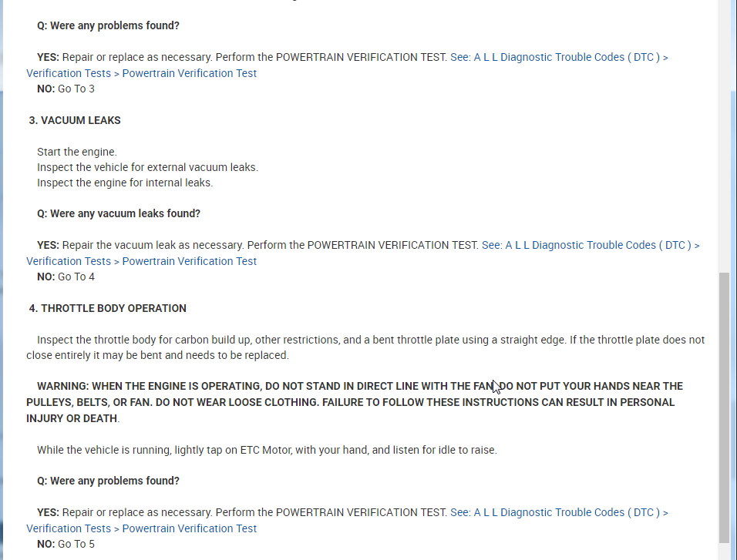Click the question "Were any vacuum leaks found?"
Image resolution: width=737 pixels, height=560 pixels.
click(x=119, y=213)
